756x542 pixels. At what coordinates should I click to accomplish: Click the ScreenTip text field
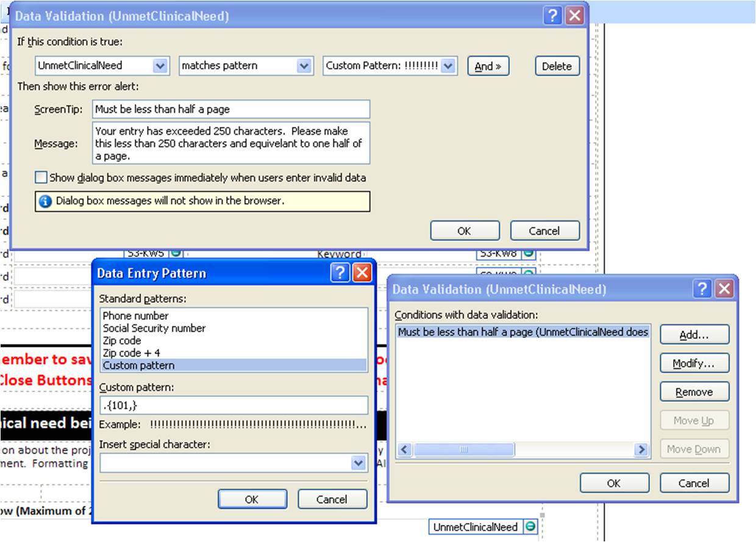231,109
